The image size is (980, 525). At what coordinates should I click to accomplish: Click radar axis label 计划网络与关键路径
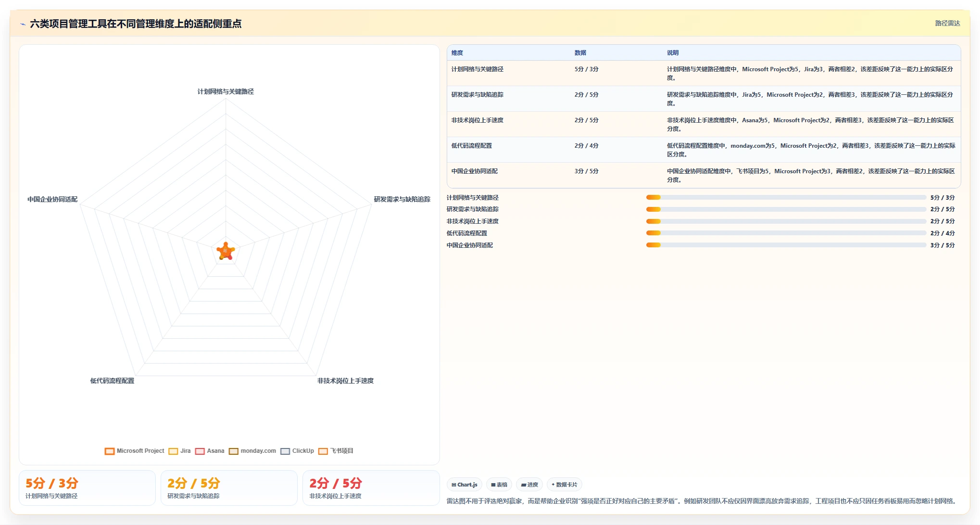pyautogui.click(x=226, y=91)
